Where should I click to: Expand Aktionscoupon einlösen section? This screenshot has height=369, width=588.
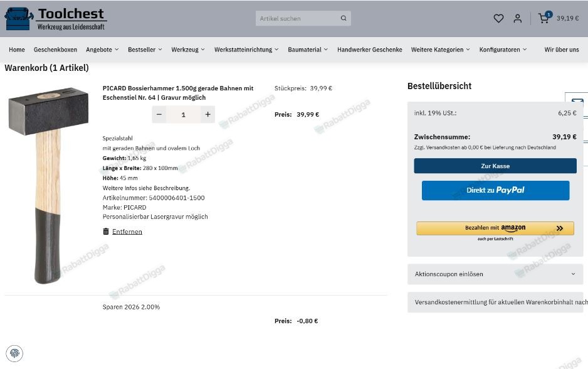point(495,274)
